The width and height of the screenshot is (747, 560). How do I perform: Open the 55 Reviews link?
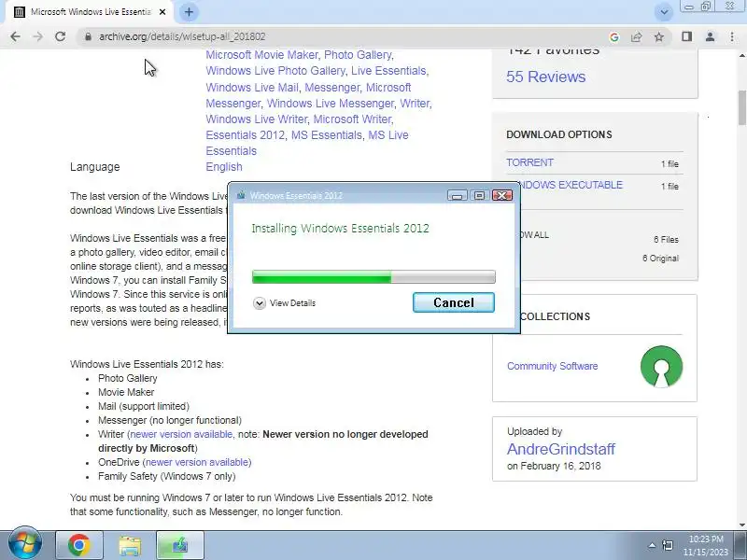coord(545,77)
